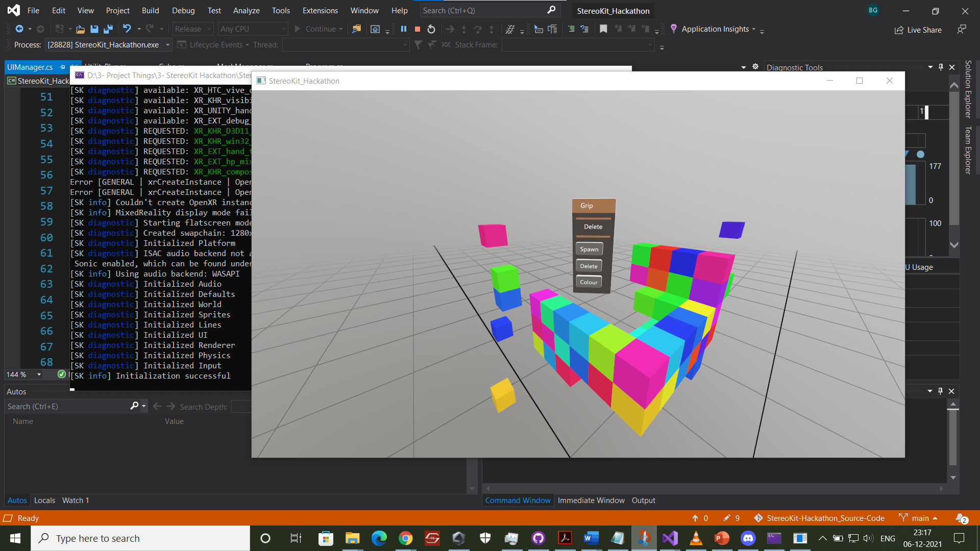Stop debugging with the red square icon
This screenshot has width=980, height=551.
point(418,29)
